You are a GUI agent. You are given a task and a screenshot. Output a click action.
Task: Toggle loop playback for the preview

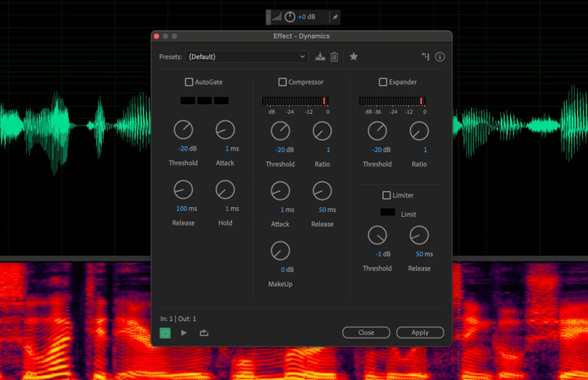pyautogui.click(x=203, y=332)
